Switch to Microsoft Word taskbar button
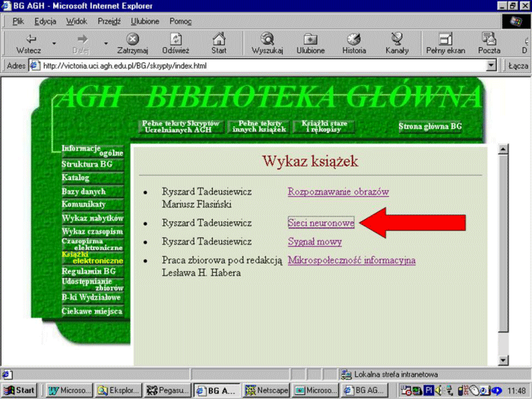Viewport: 532px width, 399px height. (x=69, y=391)
